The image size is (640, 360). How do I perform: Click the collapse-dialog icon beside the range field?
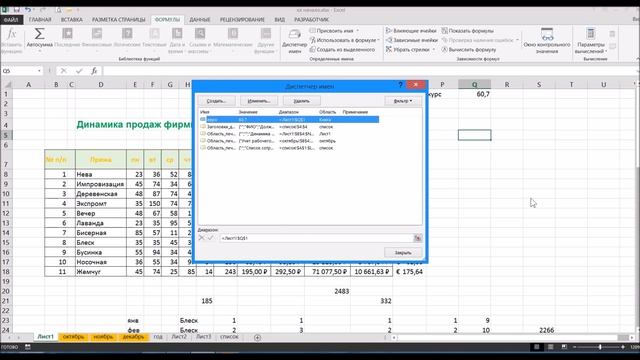[x=418, y=238]
